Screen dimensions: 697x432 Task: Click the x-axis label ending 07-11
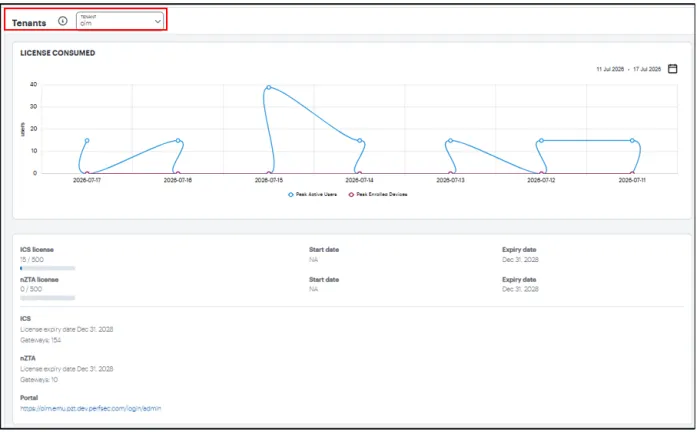(632, 180)
